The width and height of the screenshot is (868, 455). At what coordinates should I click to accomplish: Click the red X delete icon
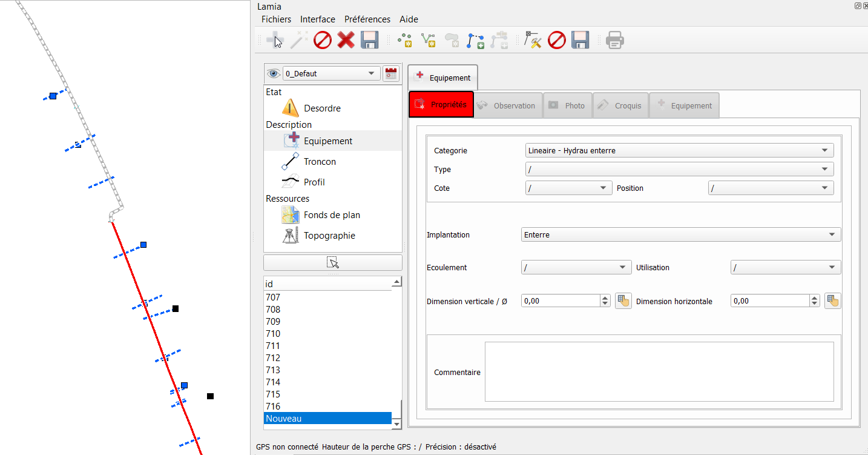click(x=346, y=41)
